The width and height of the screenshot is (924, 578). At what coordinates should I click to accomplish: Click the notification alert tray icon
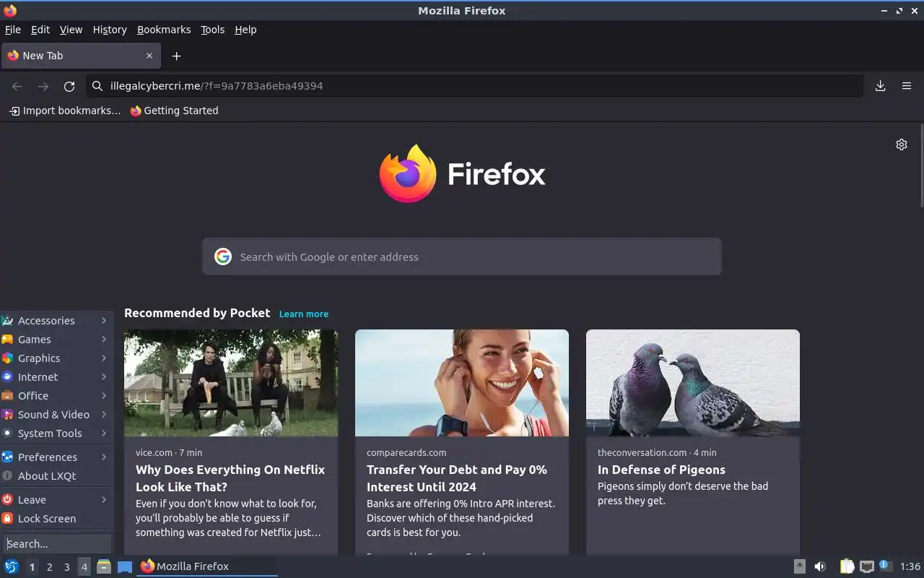tap(886, 566)
